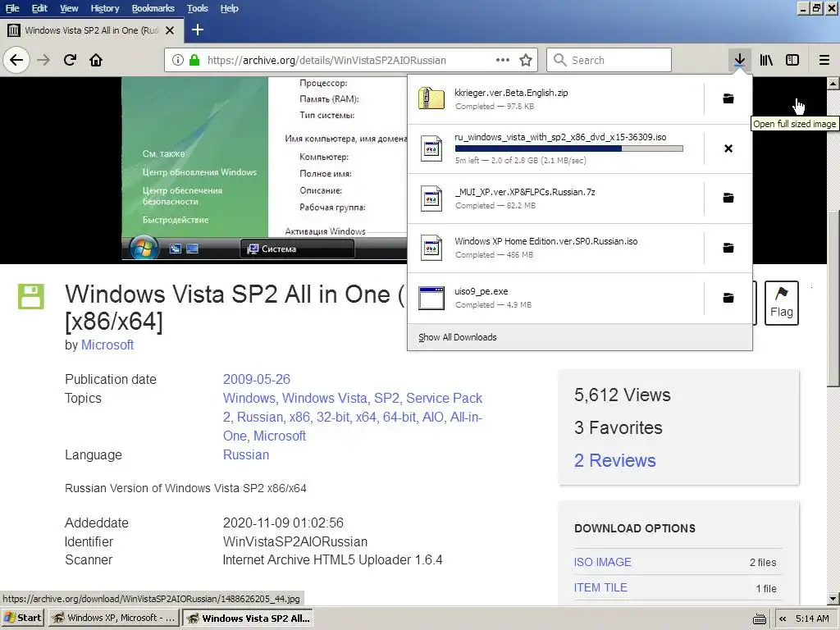Screen dimensions: 840x630
Task: Click in the address bar URL field
Action: (351, 60)
